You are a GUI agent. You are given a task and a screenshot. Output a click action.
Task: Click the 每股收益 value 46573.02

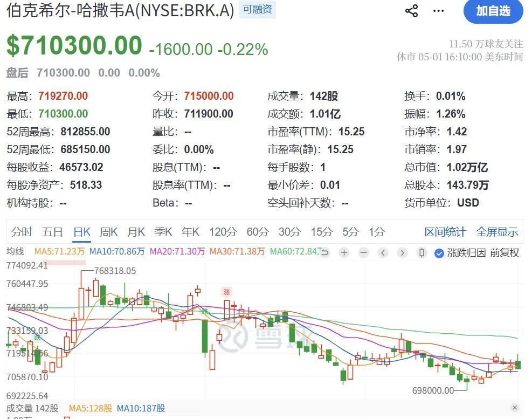[81, 167]
